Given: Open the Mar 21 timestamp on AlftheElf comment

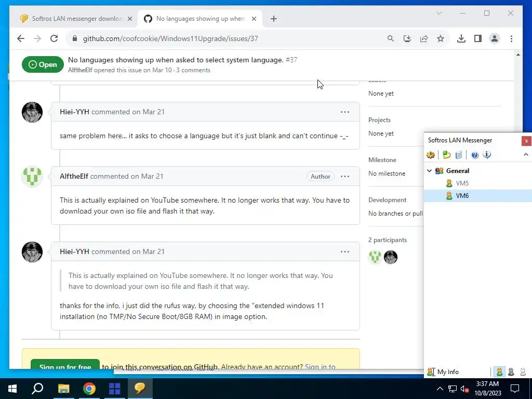Looking at the screenshot, I should pos(152,177).
